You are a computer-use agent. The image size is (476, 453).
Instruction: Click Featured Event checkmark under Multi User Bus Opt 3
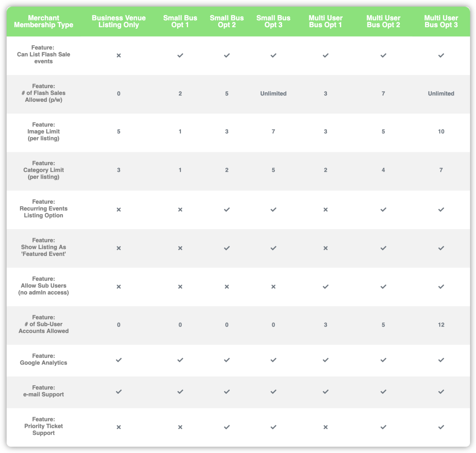(x=441, y=248)
